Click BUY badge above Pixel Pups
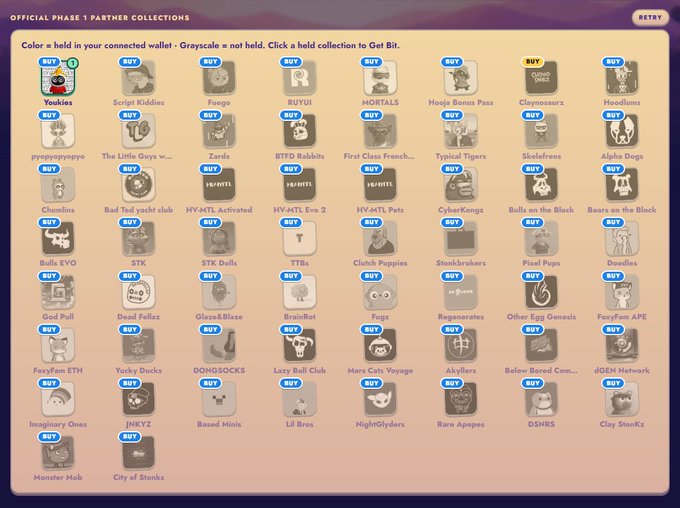 [533, 222]
